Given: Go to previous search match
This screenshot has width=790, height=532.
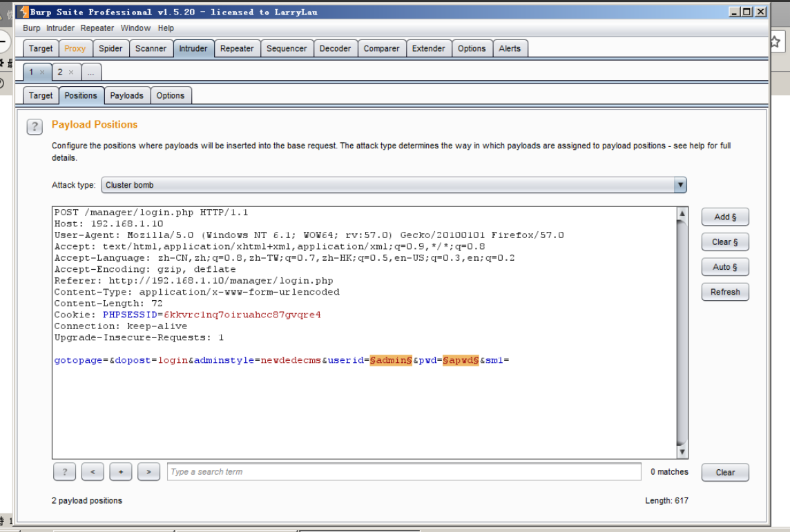Looking at the screenshot, I should (x=93, y=472).
